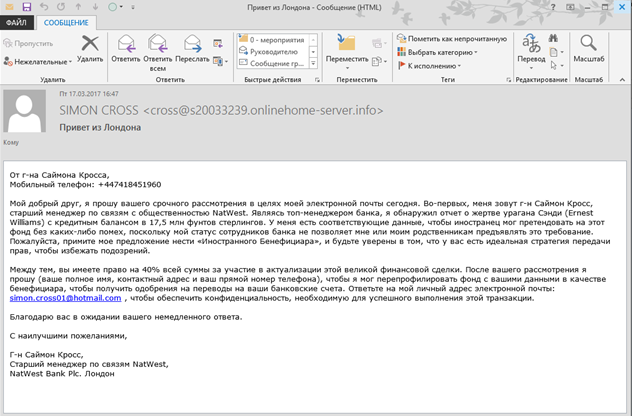The width and height of the screenshot is (632, 416).
Task: Click the binoculars Find icon
Action: (x=553, y=38)
